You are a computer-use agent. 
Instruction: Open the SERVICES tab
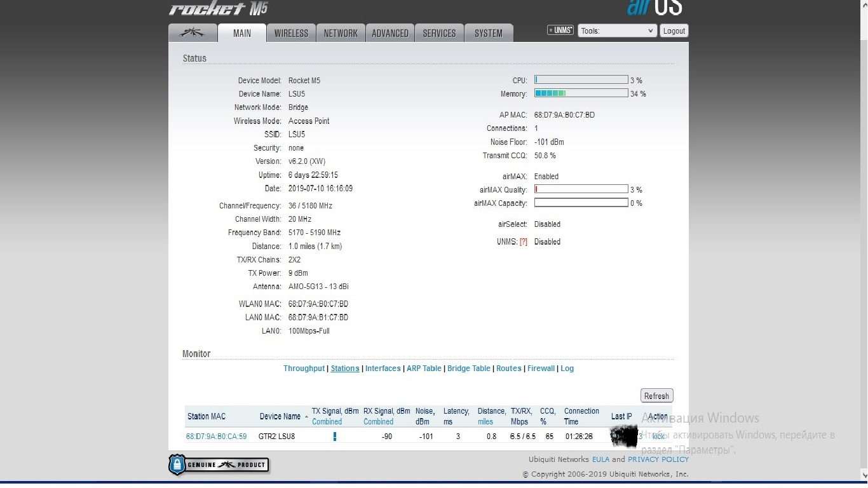click(x=439, y=33)
